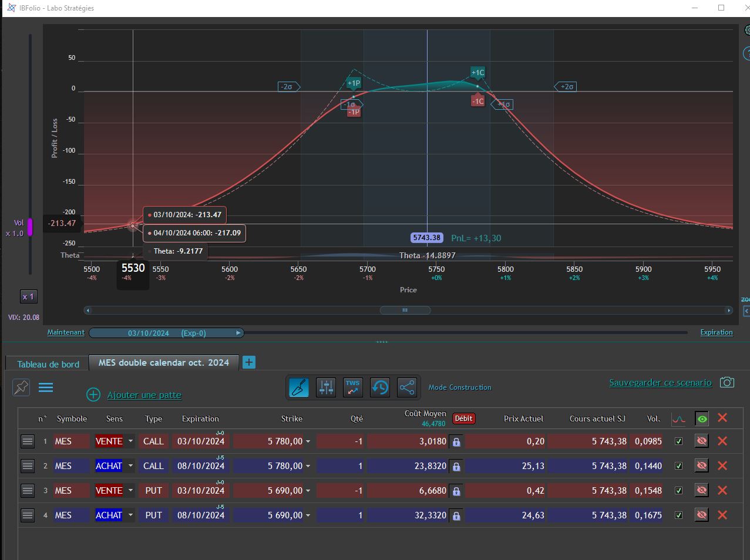Open the history clock icon

380,387
